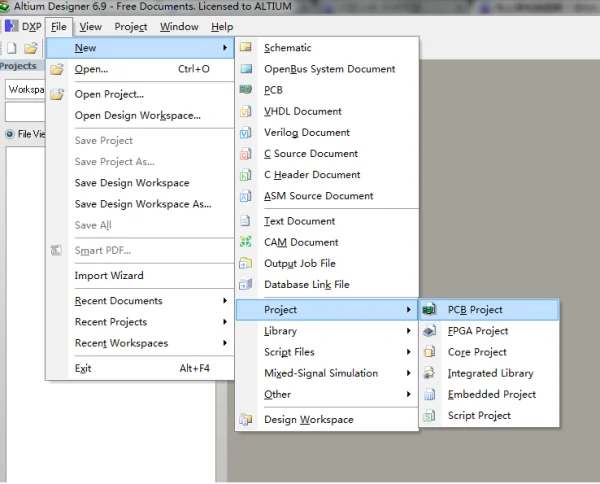
Task: Expand the New submenu arrow
Action: tap(225, 48)
